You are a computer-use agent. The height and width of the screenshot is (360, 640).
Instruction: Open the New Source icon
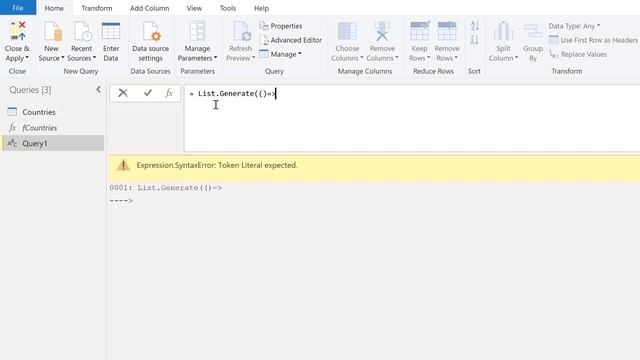(x=52, y=31)
